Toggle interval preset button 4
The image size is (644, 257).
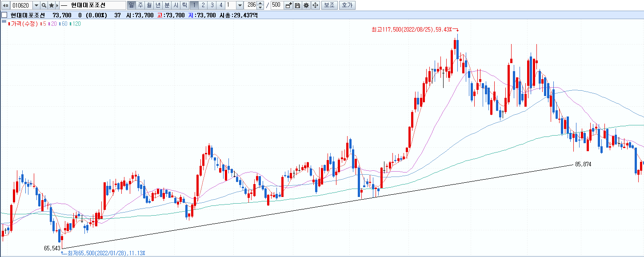[220, 5]
